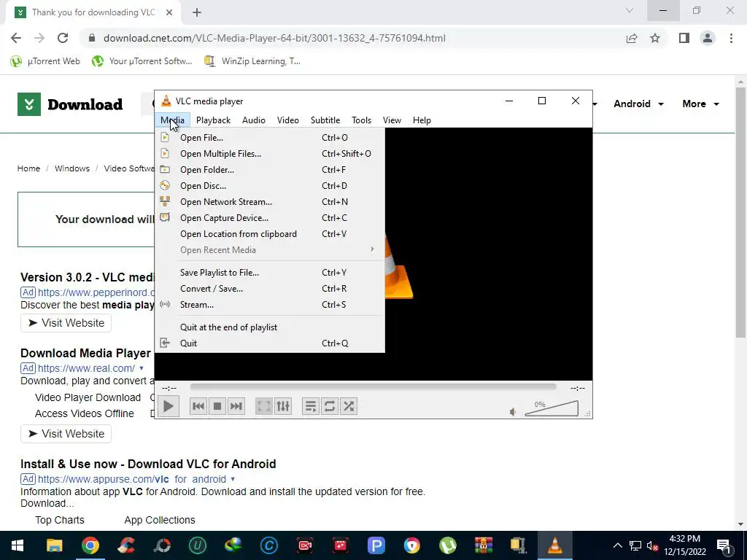Open Chrome three-dot menu
Image resolution: width=747 pixels, height=560 pixels.
(731, 38)
